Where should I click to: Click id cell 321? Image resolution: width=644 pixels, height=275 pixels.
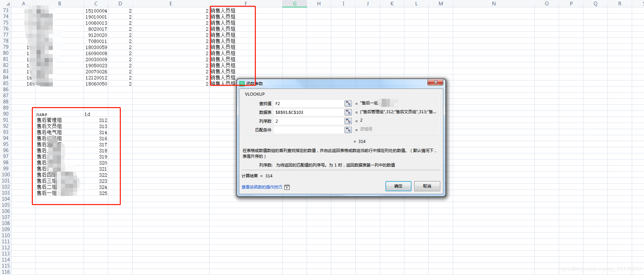point(96,169)
